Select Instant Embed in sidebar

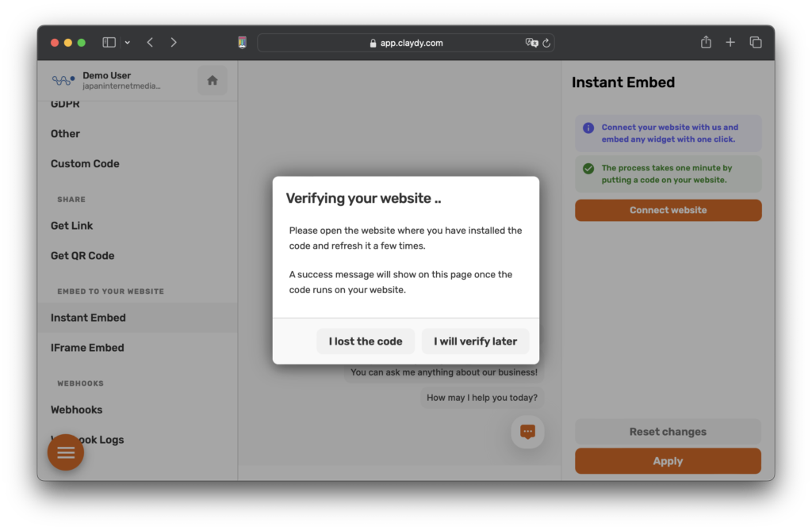88,318
